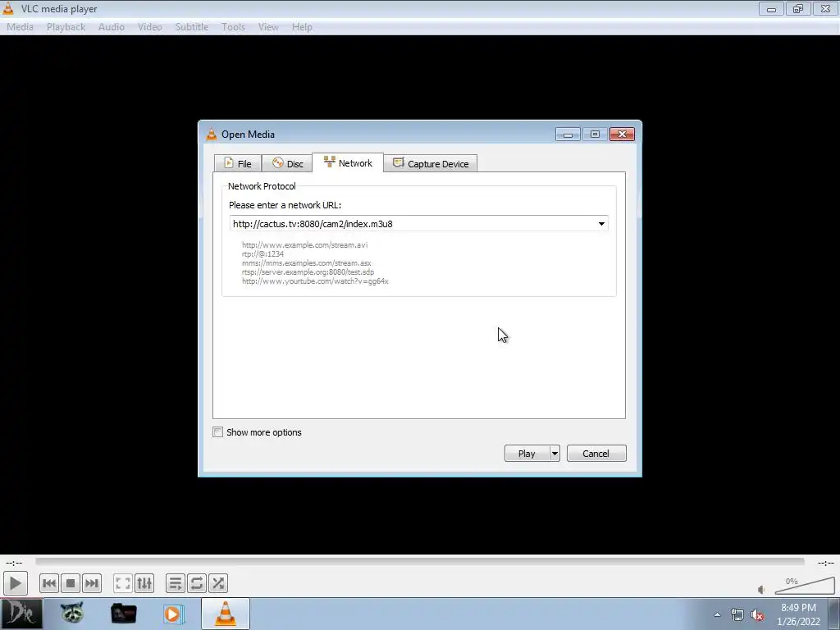Screen dimensions: 840x630
Task: Show the playlist icon
Action: pyautogui.click(x=176, y=583)
